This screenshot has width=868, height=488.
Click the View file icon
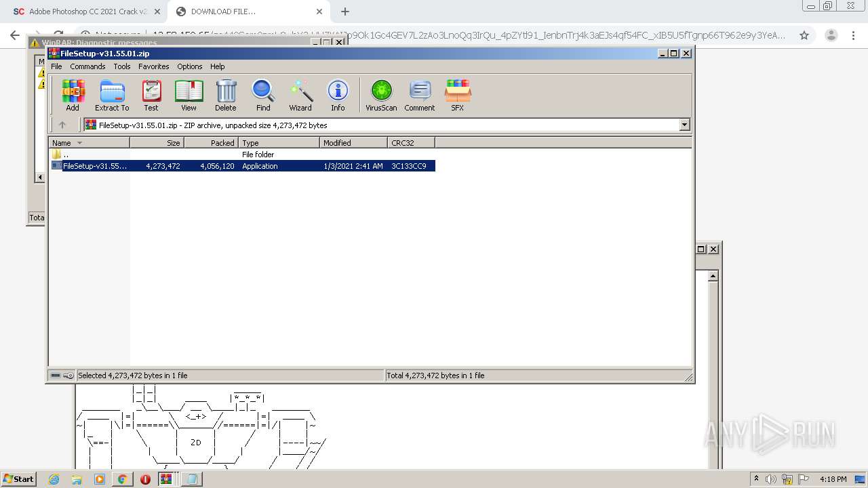[189, 95]
